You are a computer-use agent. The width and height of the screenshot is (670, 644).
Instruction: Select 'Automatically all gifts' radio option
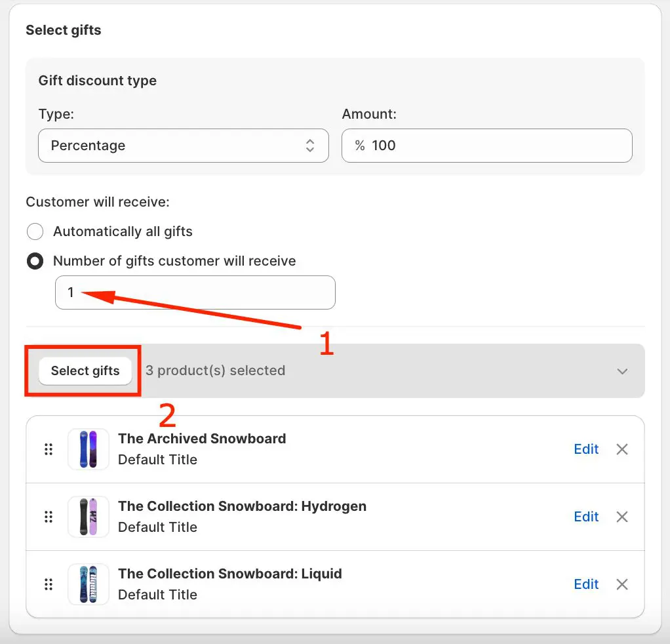[35, 231]
